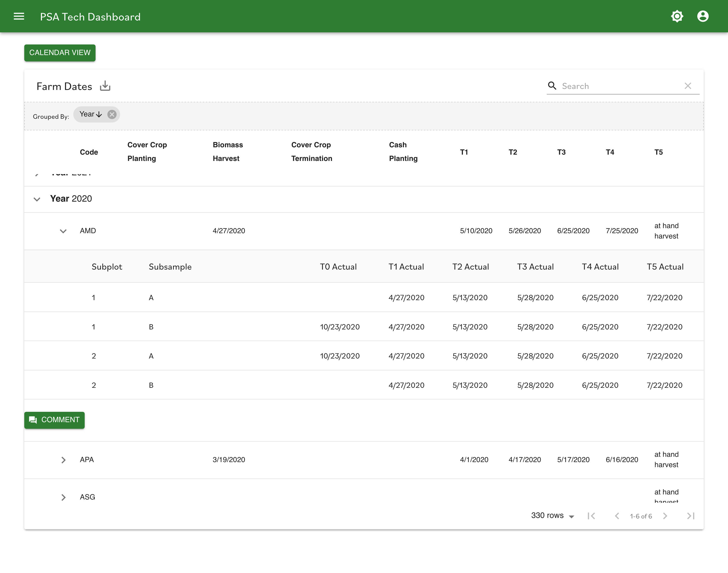Open the settings gear
Viewport: 728px width, 573px height.
pyautogui.click(x=677, y=16)
